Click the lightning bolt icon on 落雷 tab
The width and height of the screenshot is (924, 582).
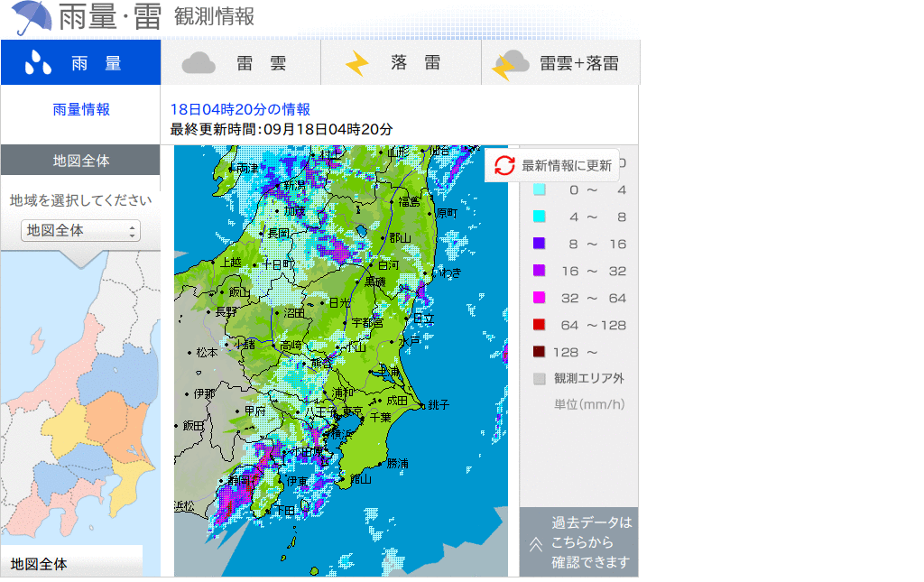tap(356, 64)
